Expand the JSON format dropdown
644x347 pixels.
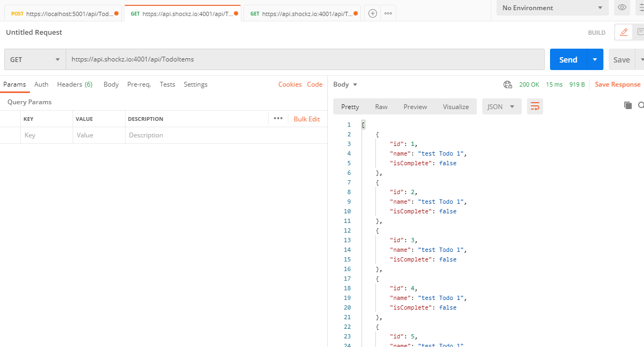coord(501,106)
